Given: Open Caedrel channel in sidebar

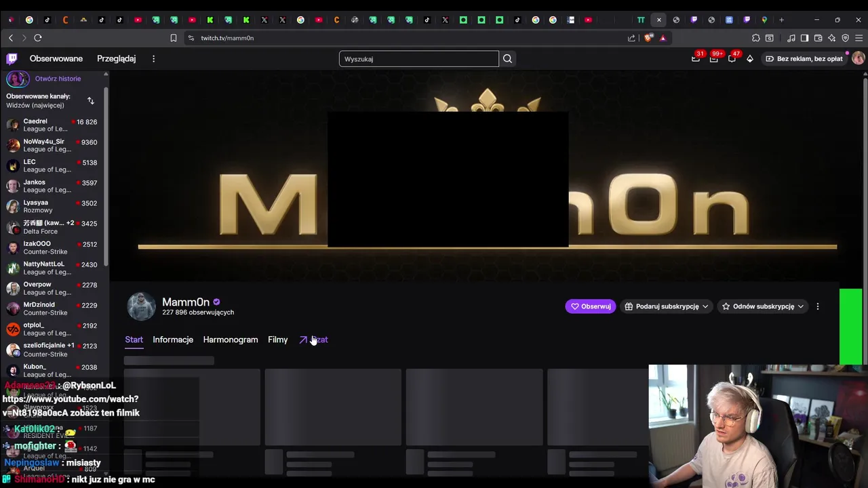Looking at the screenshot, I should click(52, 125).
